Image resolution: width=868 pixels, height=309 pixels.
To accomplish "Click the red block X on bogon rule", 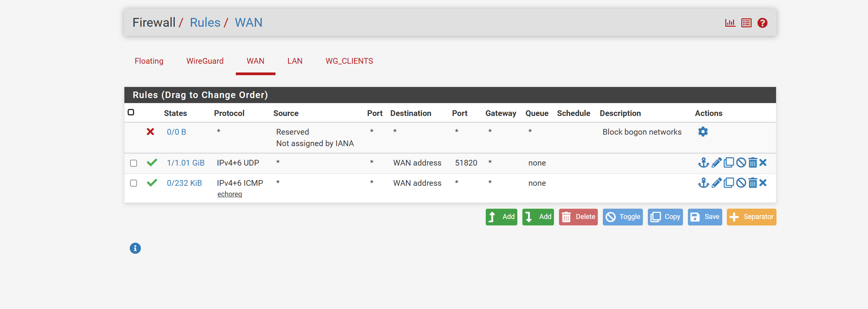I will (150, 132).
